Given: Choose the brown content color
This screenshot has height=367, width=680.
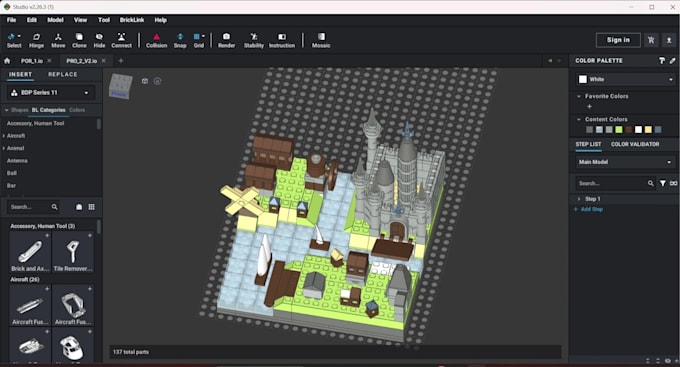Looking at the screenshot, I should click(628, 130).
